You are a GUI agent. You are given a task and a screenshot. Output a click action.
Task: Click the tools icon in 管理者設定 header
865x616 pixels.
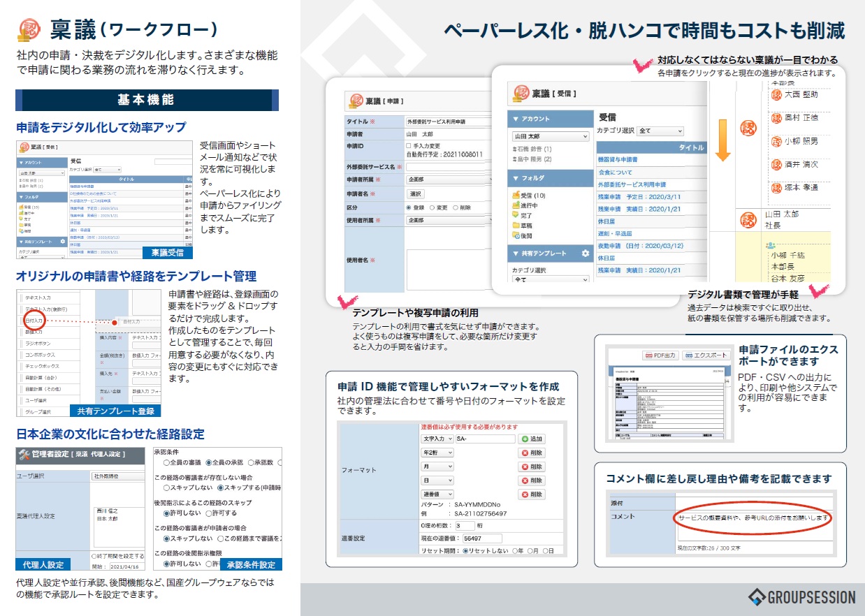coord(24,455)
